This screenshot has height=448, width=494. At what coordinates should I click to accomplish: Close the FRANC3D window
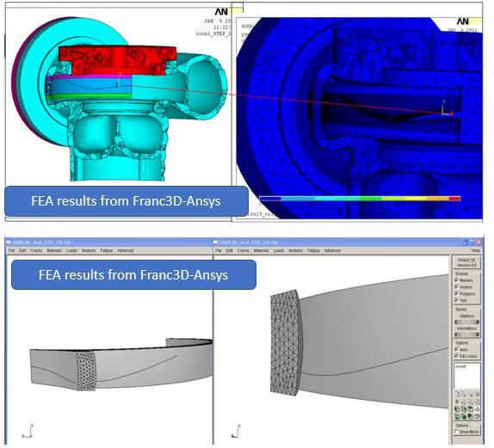(x=479, y=242)
